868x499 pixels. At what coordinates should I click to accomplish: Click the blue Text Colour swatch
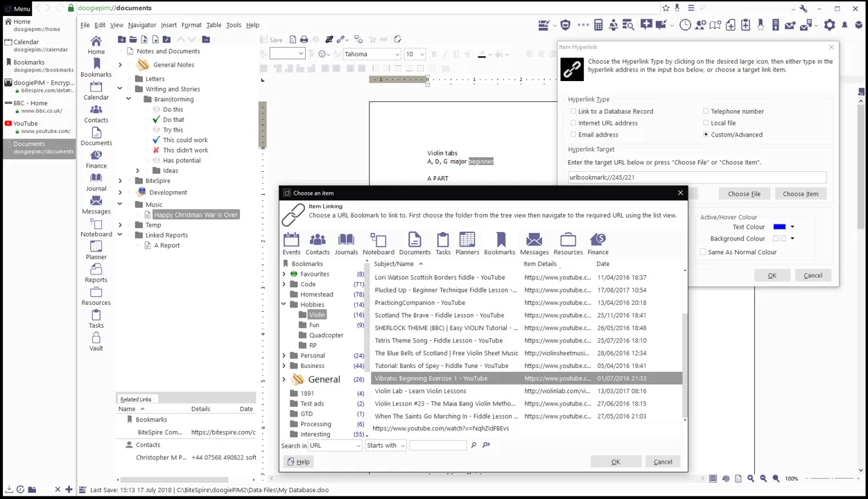click(x=779, y=227)
